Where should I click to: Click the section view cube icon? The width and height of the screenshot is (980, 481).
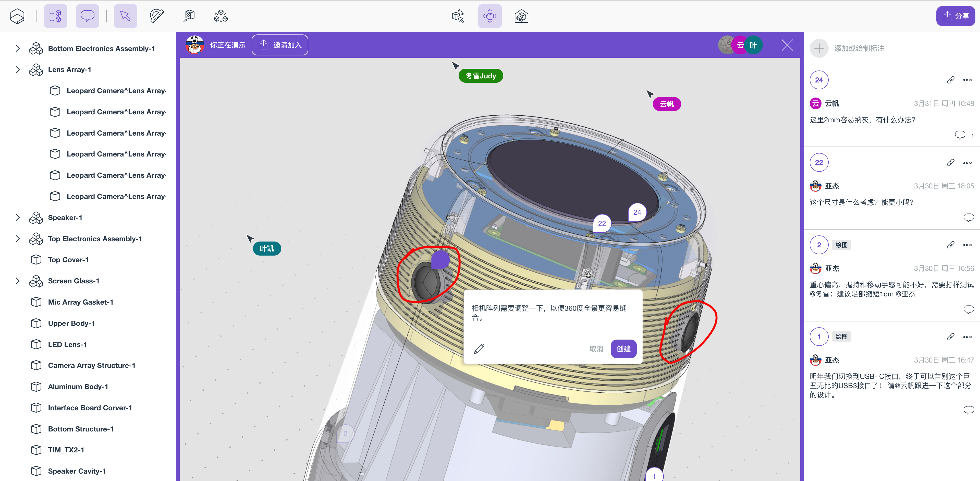point(189,16)
